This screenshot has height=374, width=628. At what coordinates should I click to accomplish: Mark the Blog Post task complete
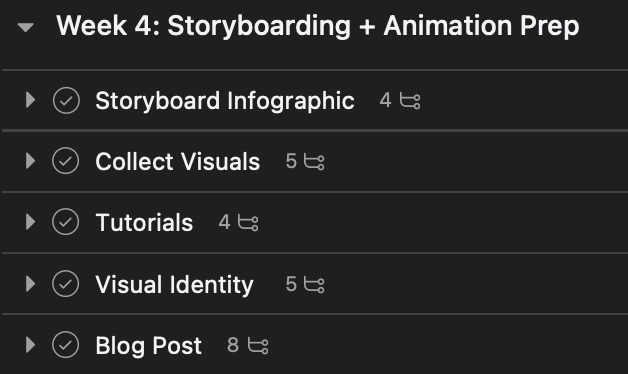point(66,345)
